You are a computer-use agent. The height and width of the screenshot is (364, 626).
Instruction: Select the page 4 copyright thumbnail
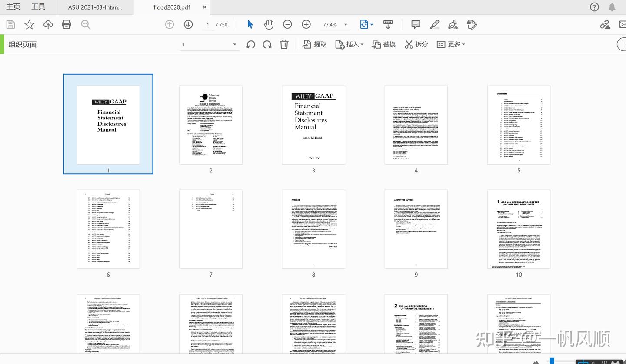[416, 125]
